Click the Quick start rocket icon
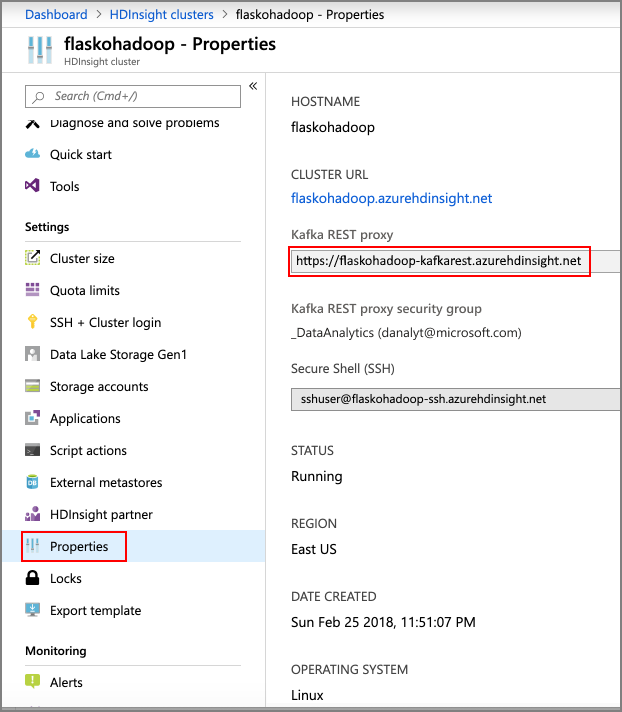Image resolution: width=622 pixels, height=712 pixels. [32, 155]
